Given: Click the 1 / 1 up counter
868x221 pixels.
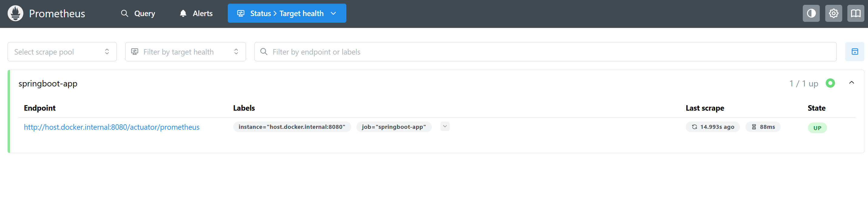Looking at the screenshot, I should [x=804, y=84].
